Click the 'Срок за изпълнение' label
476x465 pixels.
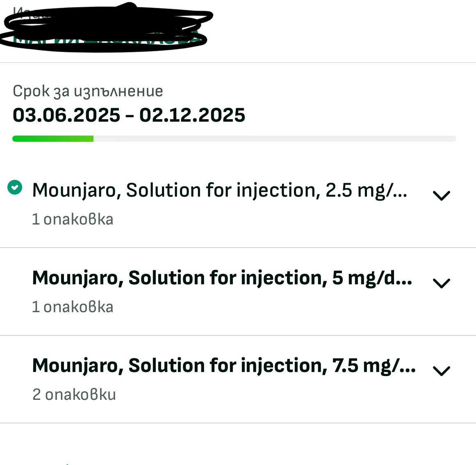88,91
